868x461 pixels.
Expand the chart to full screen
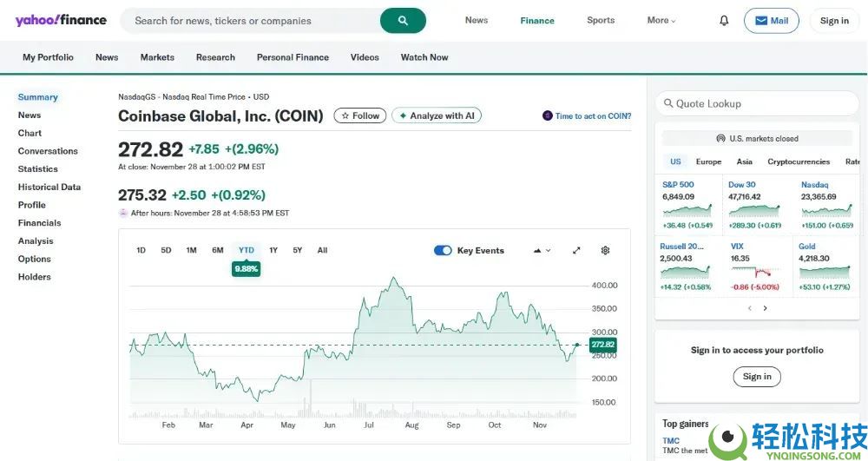(x=576, y=250)
